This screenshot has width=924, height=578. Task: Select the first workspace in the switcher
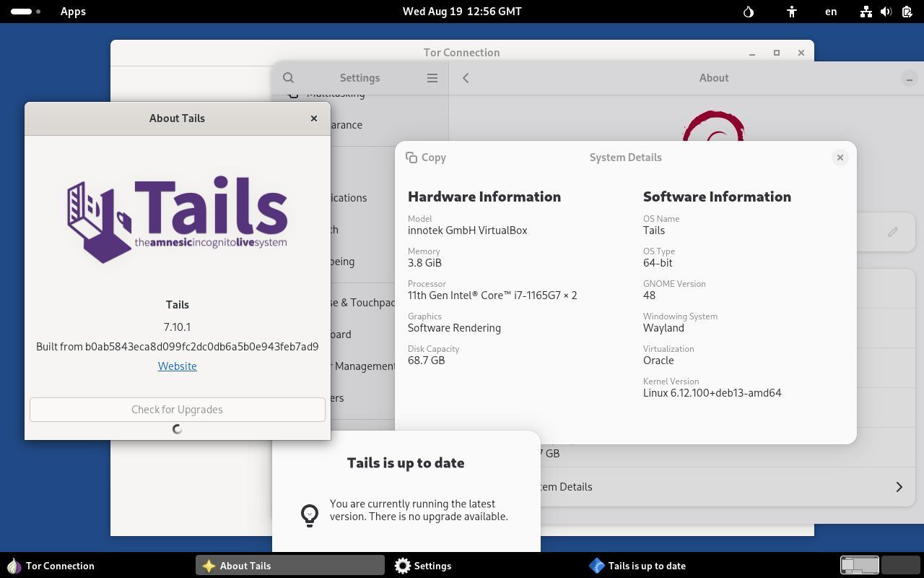[860, 565]
